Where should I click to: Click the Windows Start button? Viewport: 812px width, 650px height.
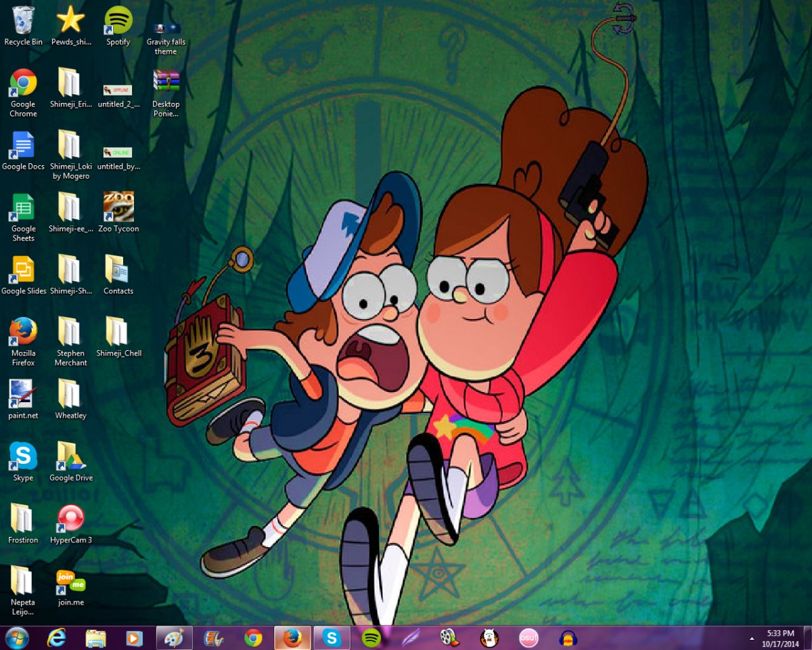pyautogui.click(x=17, y=638)
